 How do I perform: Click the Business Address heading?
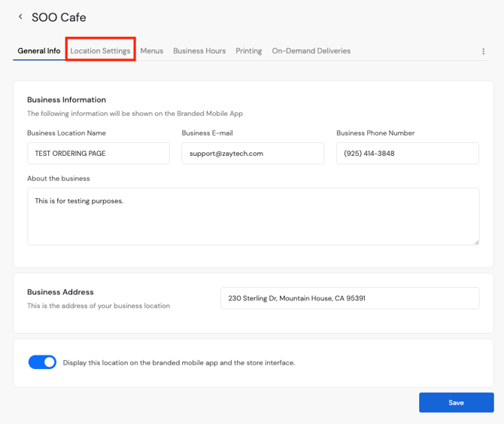(60, 291)
